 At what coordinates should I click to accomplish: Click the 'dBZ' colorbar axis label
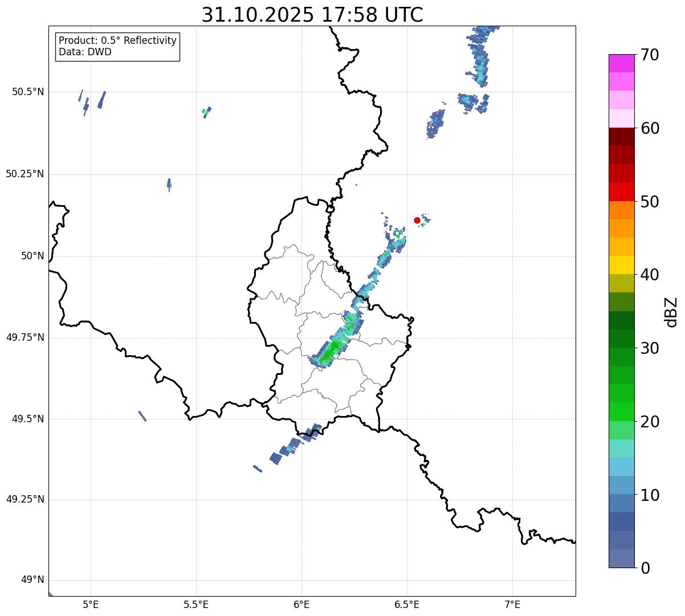pos(671,312)
